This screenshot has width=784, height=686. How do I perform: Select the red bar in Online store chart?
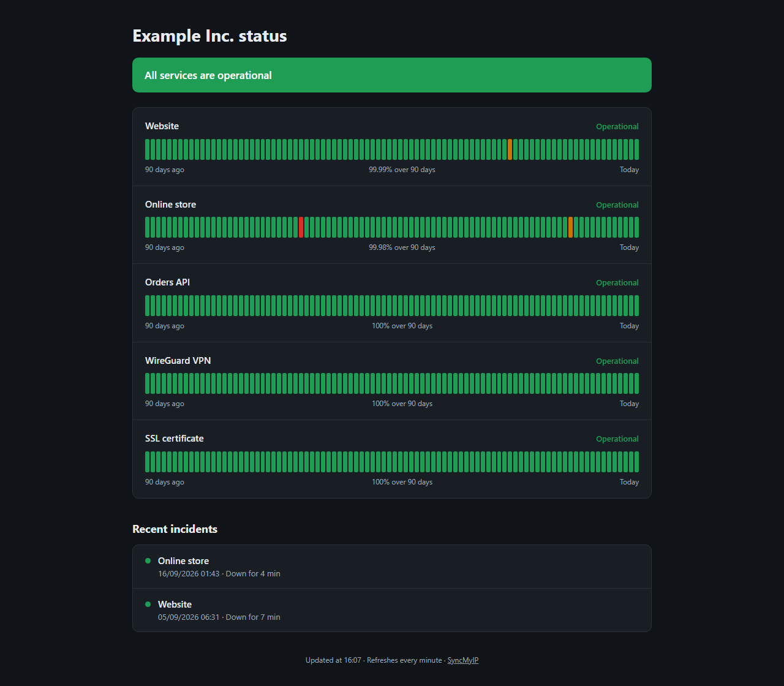point(301,227)
